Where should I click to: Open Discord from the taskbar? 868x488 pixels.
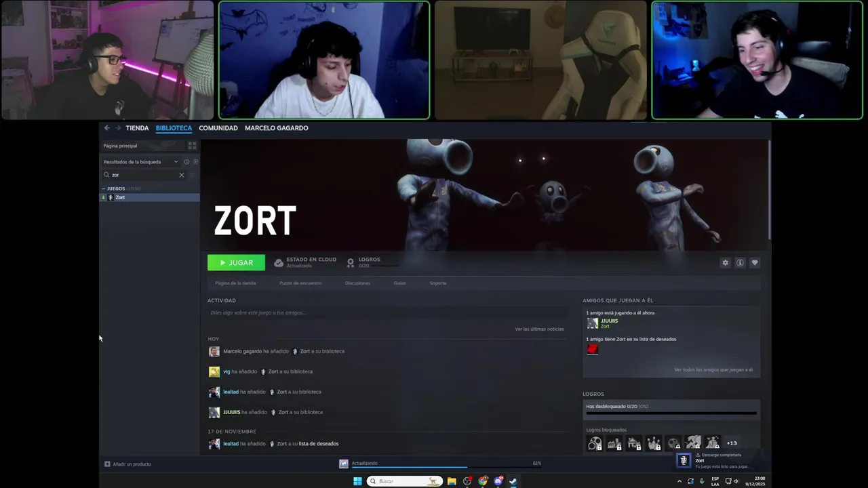pyautogui.click(x=498, y=481)
